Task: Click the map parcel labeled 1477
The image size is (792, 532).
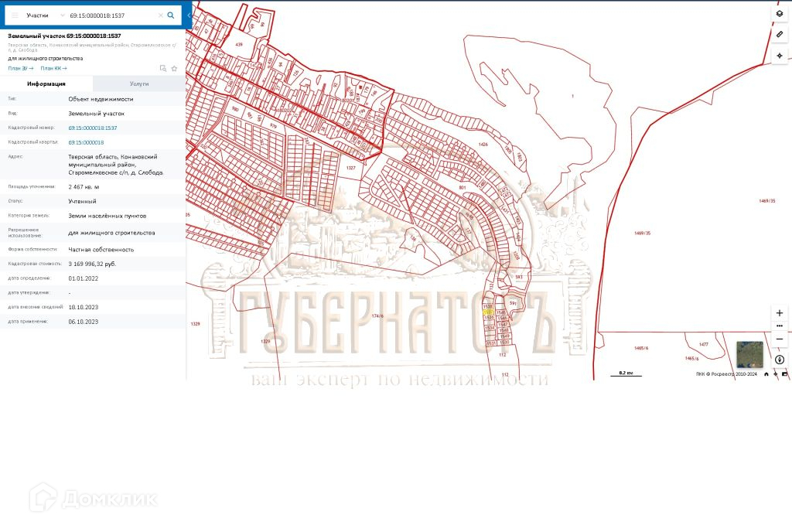Action: pyautogui.click(x=704, y=344)
